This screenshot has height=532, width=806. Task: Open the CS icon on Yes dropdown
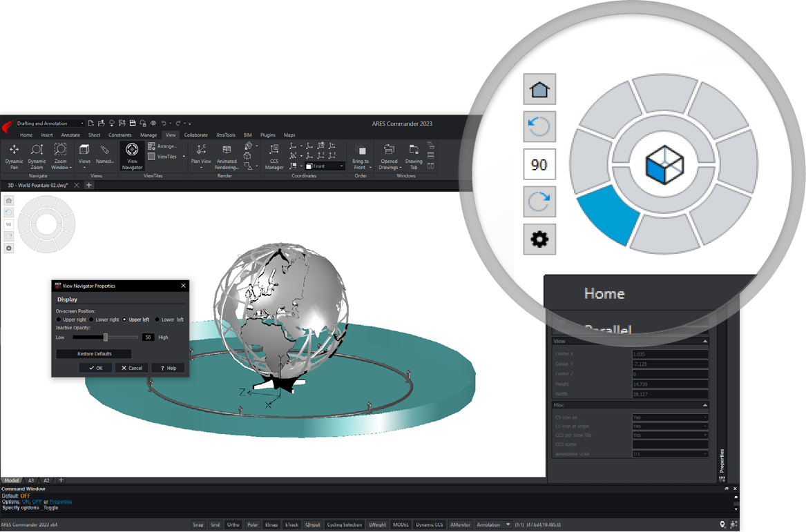[670, 417]
